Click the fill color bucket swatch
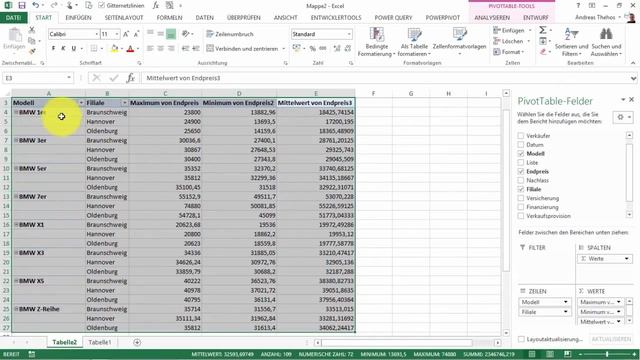This screenshot has width=640, height=360. coord(114,49)
